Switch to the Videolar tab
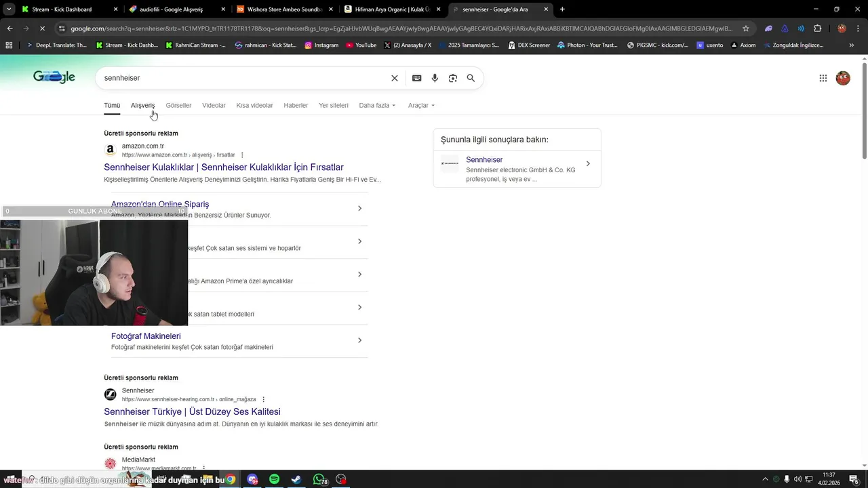The height and width of the screenshot is (488, 868). (214, 105)
